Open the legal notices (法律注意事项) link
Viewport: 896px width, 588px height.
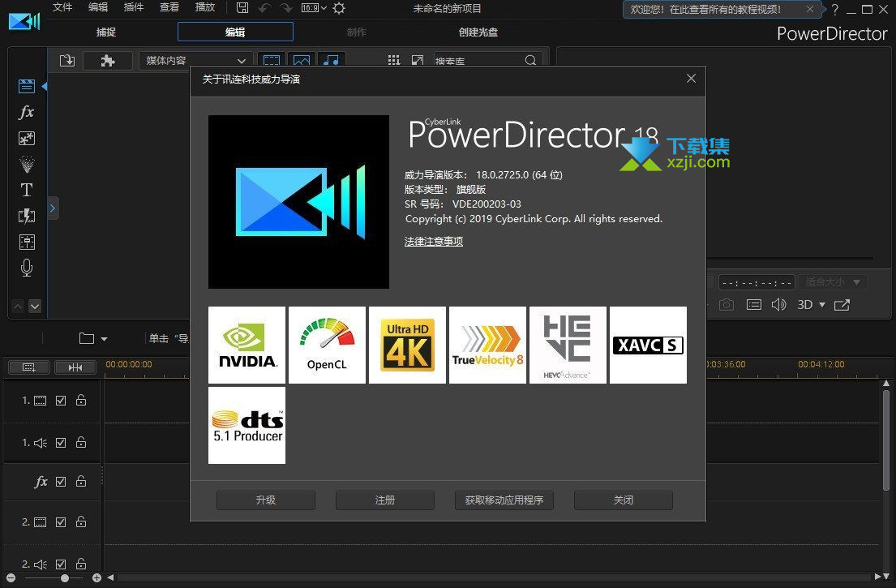coord(434,242)
